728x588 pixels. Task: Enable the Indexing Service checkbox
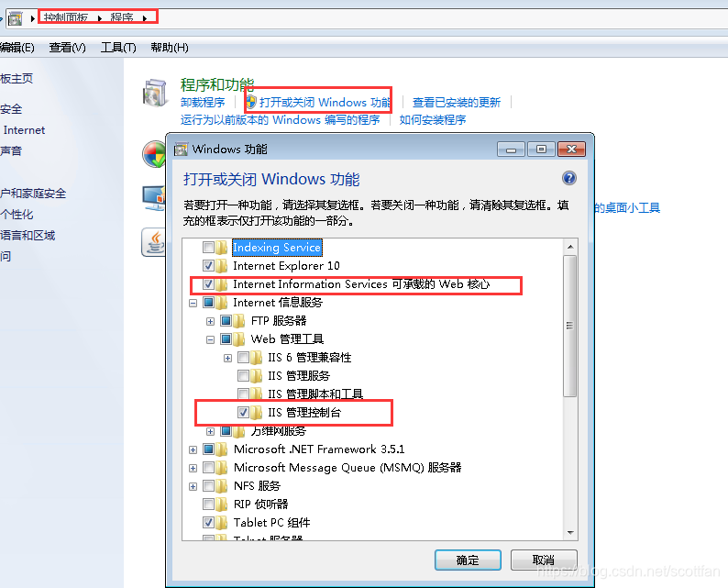pyautogui.click(x=208, y=247)
